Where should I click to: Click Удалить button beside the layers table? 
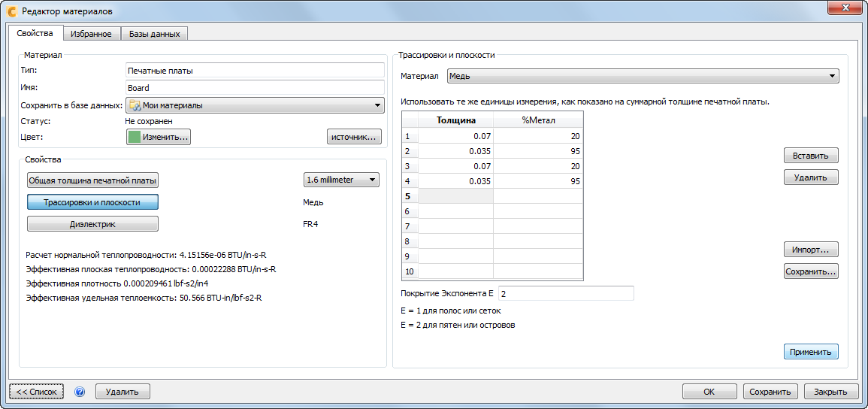tap(811, 177)
